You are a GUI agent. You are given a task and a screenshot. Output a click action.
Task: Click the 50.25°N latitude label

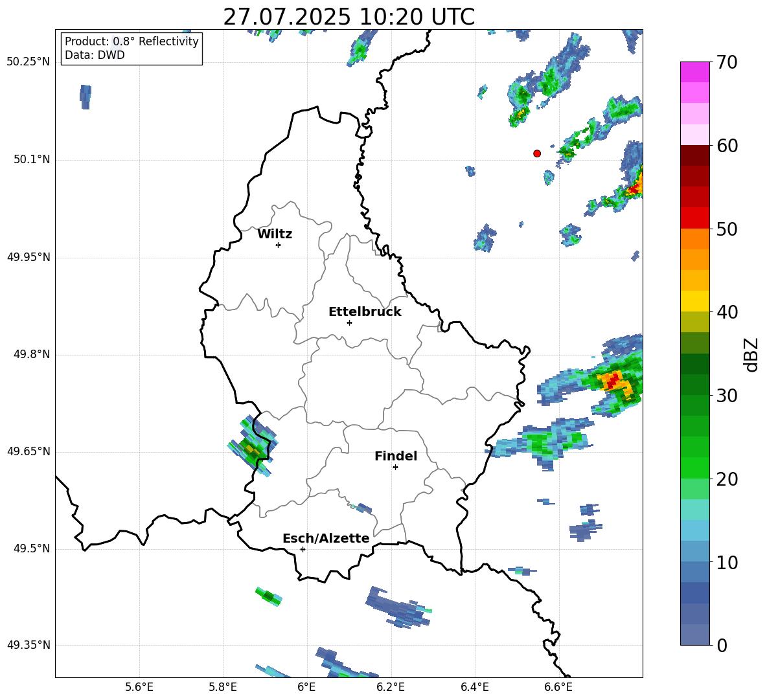pyautogui.click(x=29, y=62)
